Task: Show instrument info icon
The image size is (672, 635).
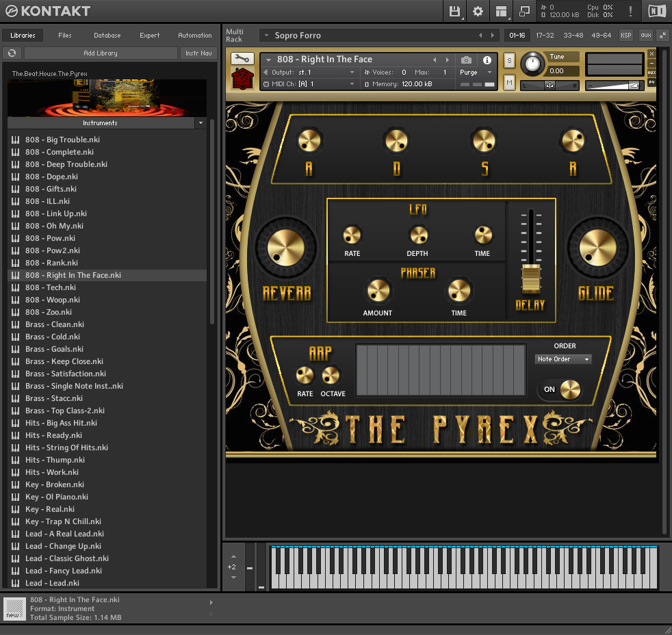Action: [x=487, y=60]
